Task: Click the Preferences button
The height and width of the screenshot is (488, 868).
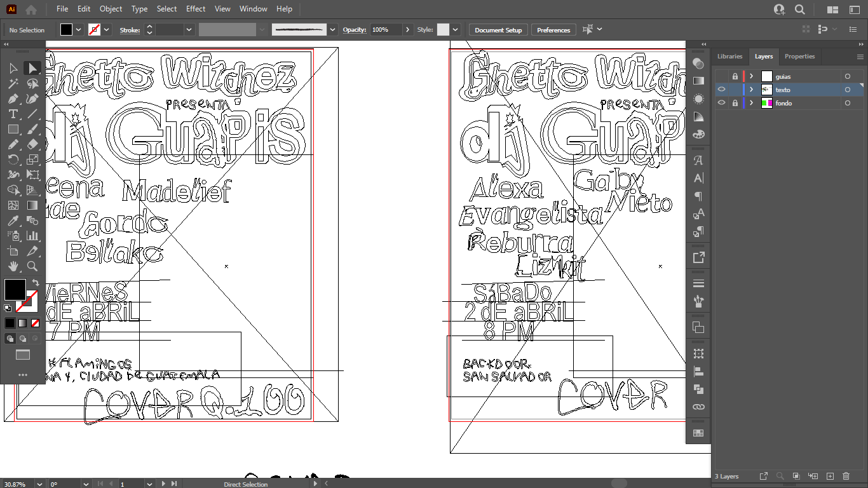Action: pyautogui.click(x=553, y=30)
